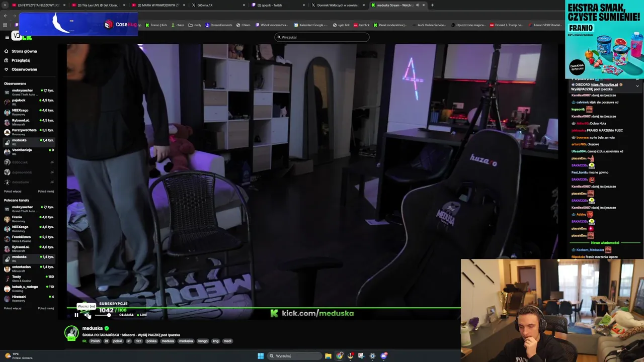Open the StreamElements bookmark
Viewport: 644px width, 362px height.
coord(219,25)
